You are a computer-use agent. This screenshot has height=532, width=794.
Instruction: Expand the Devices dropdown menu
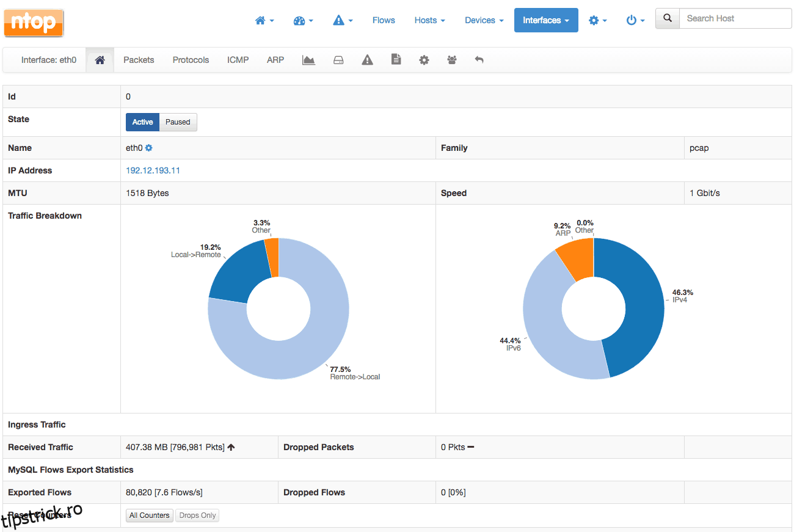coord(484,20)
